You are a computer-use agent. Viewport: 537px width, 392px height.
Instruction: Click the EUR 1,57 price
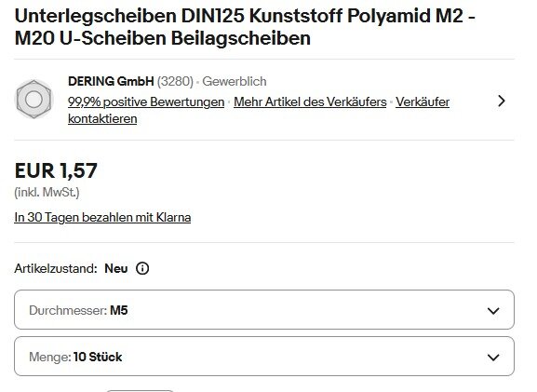tap(56, 170)
